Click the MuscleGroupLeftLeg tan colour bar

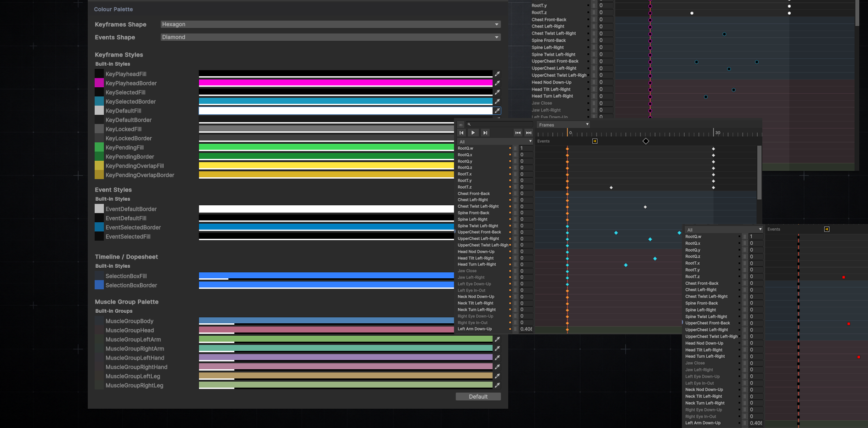click(346, 376)
